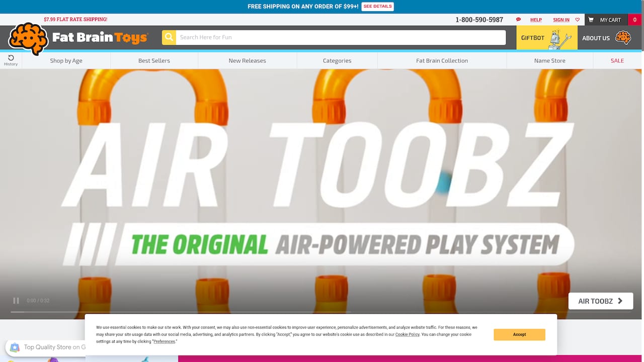Expand the Categories navigation menu
Screen dimensions: 644x362
(x=337, y=60)
